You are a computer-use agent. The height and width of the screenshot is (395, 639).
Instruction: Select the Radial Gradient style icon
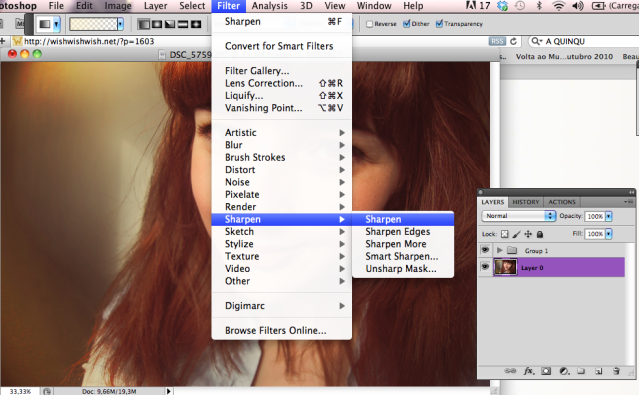(156, 24)
